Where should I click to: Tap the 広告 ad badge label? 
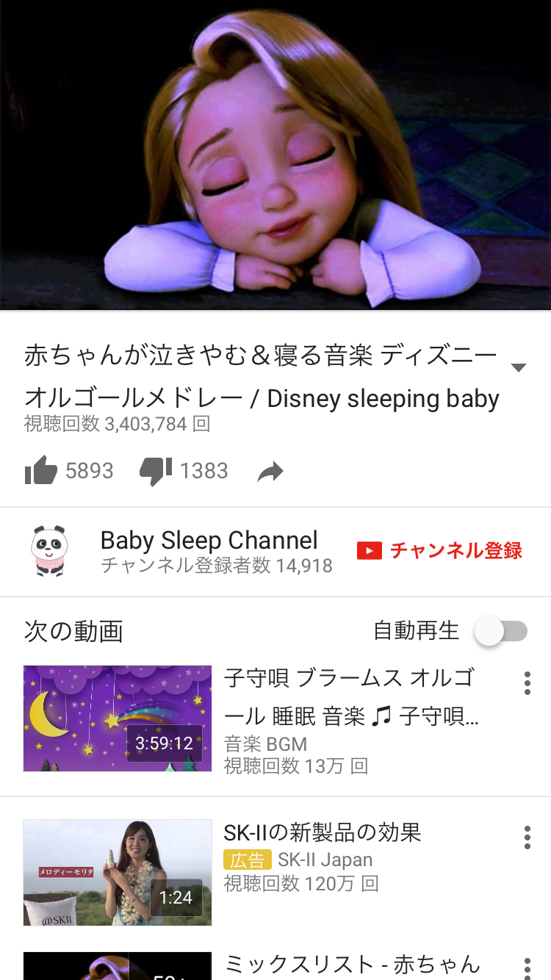tap(248, 860)
